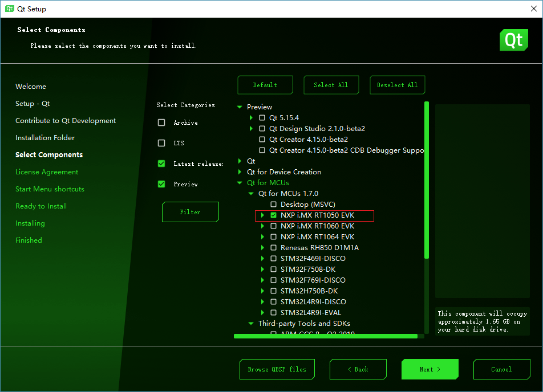Check NXP i.MX RT1060 EVK

pyautogui.click(x=274, y=226)
